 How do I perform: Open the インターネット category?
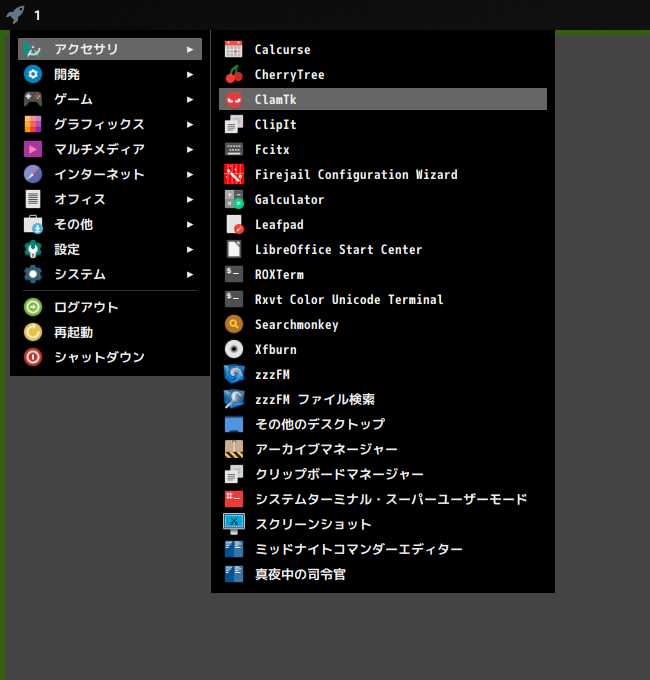tap(110, 174)
